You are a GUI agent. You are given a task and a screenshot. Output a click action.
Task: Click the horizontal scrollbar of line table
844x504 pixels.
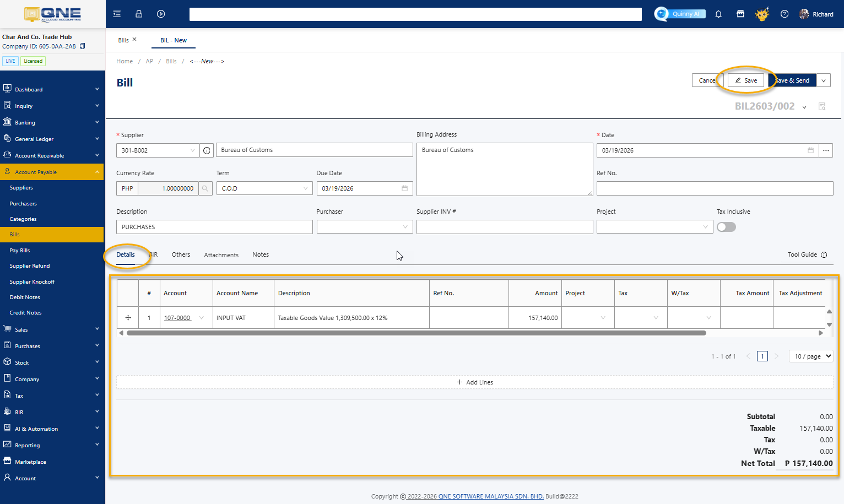[416, 333]
